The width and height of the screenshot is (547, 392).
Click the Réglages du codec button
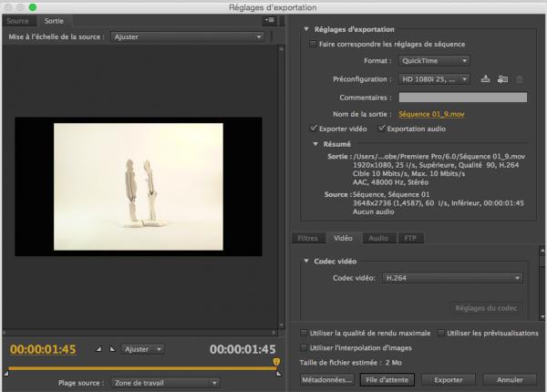486,308
